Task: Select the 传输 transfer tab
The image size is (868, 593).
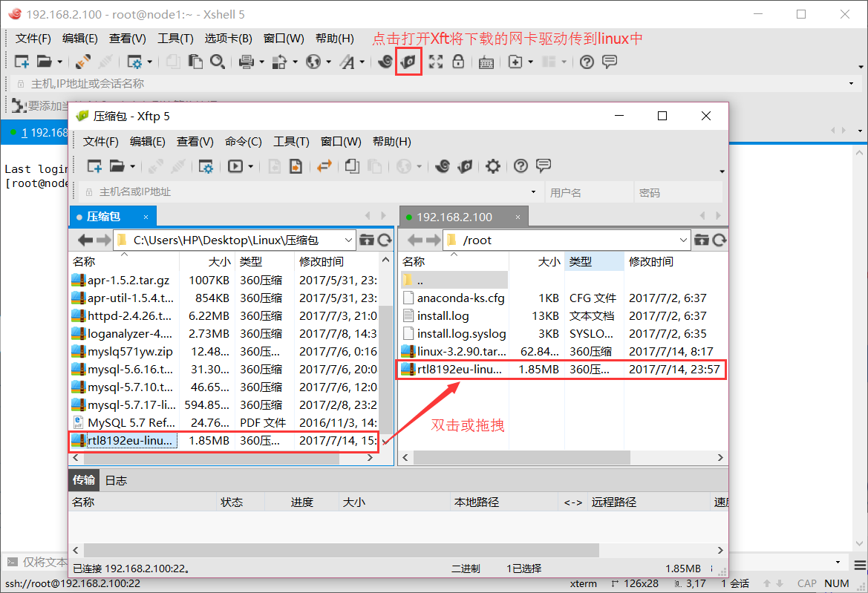Action: 84,480
